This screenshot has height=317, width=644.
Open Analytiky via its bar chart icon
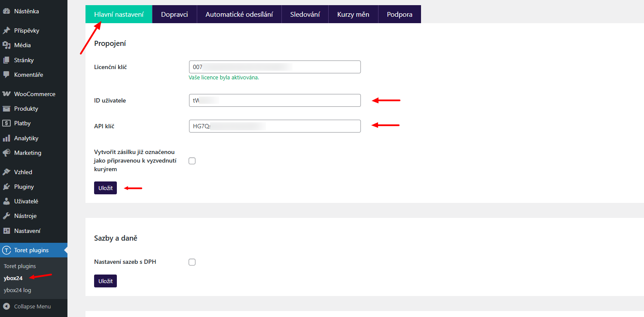(6, 139)
